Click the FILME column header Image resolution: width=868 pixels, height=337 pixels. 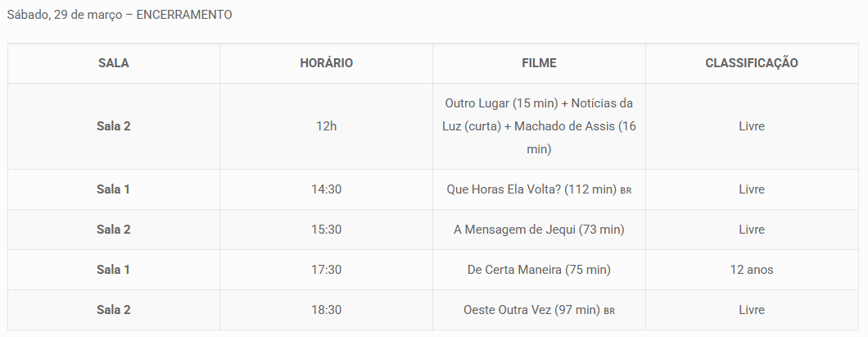539,63
